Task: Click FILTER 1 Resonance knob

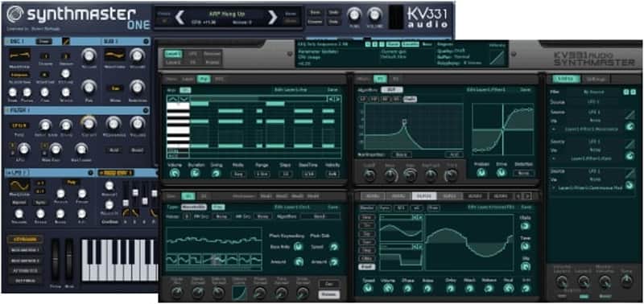Action: (114, 123)
